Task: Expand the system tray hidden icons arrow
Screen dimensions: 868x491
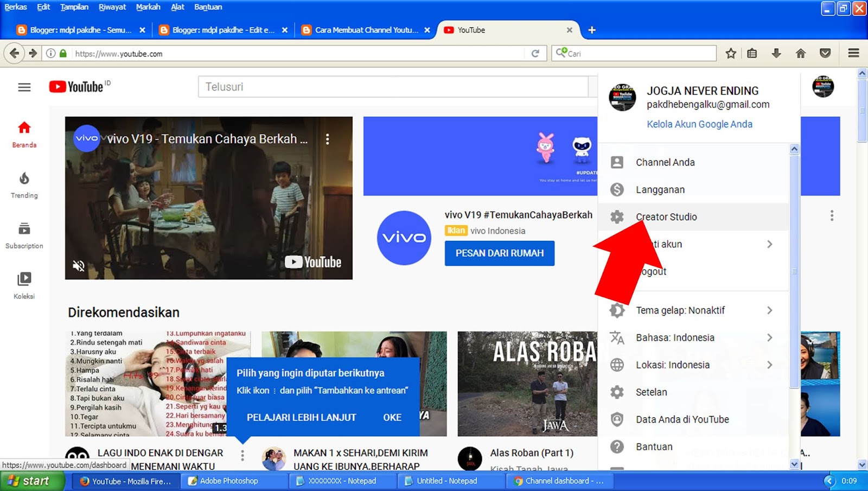Action: click(829, 481)
